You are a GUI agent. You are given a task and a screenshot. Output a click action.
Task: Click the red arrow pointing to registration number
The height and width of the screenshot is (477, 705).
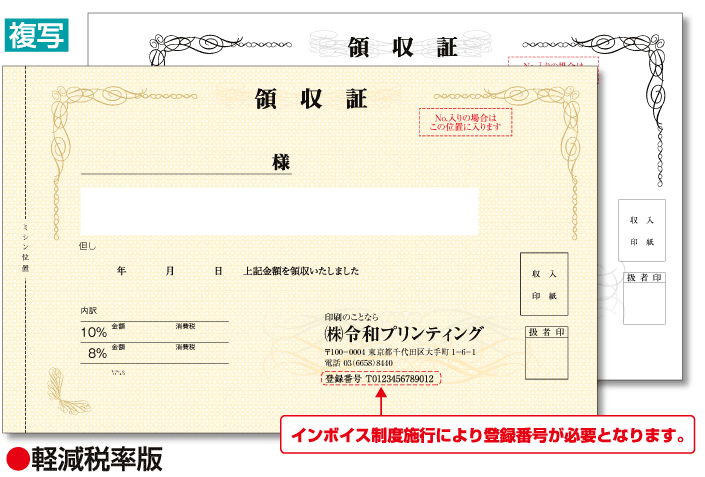380,398
